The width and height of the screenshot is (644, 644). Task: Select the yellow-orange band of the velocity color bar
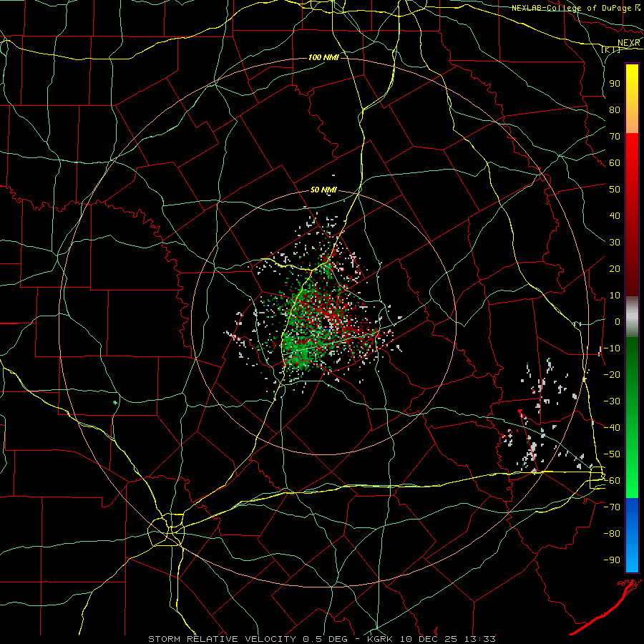pyautogui.click(x=632, y=99)
